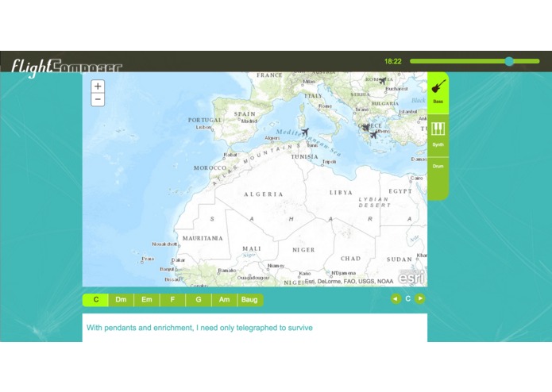Select the Synth keyboard instrument

click(x=438, y=135)
